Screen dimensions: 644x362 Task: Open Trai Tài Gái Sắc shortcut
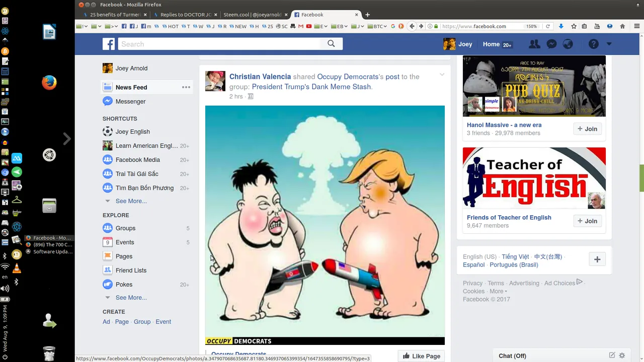137,174
